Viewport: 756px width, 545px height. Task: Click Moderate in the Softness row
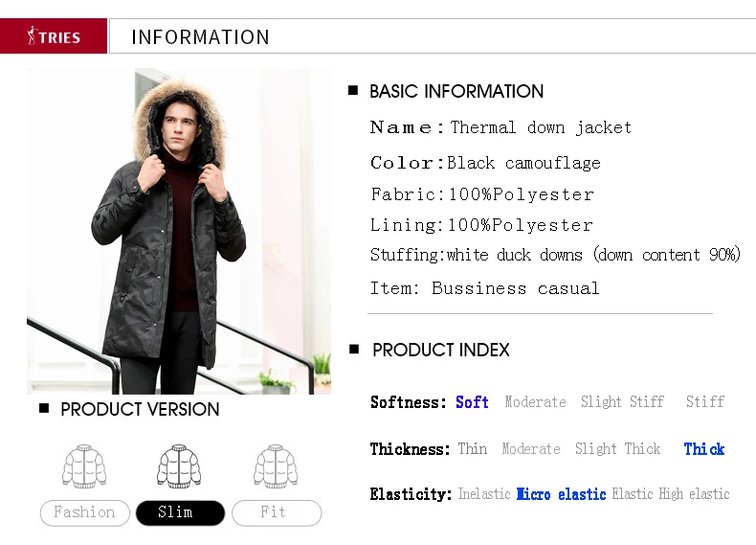pyautogui.click(x=535, y=402)
